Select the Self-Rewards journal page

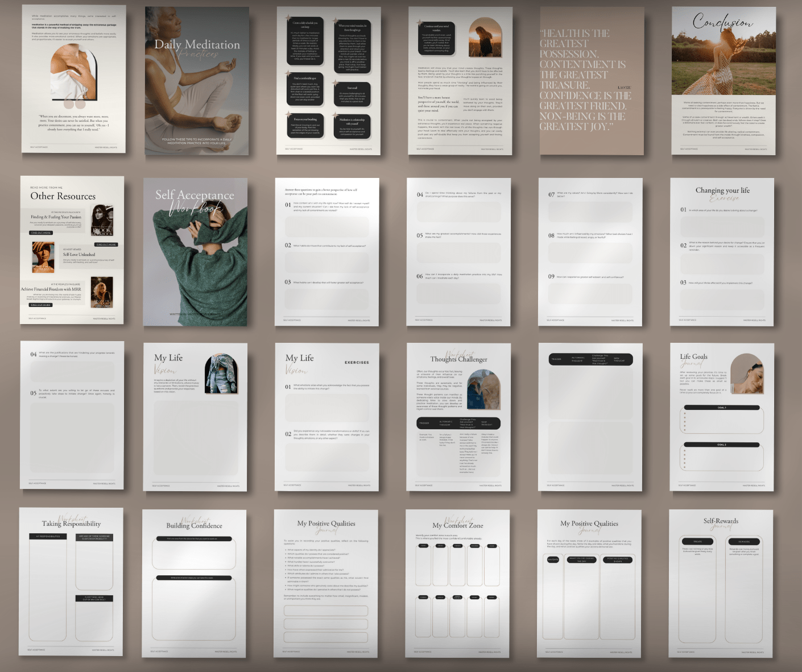(721, 583)
